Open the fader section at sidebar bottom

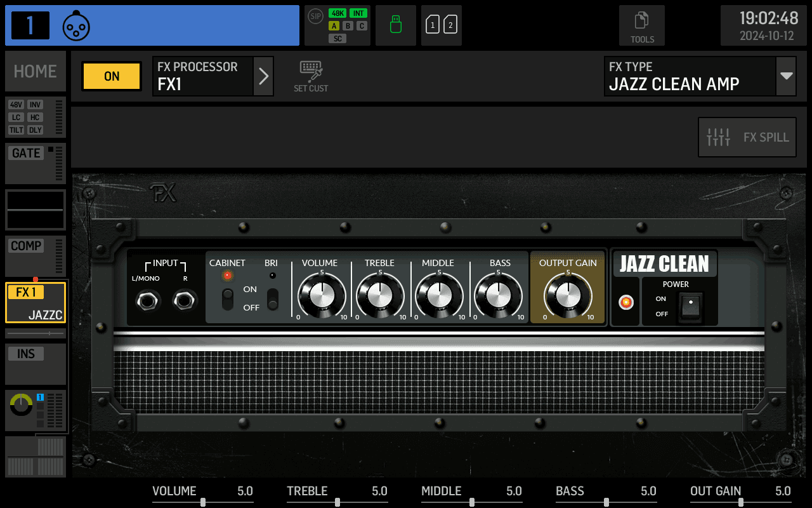coord(36,457)
